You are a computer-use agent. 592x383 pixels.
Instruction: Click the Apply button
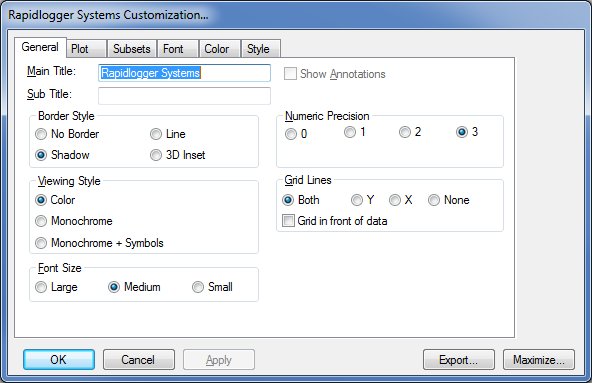219,359
